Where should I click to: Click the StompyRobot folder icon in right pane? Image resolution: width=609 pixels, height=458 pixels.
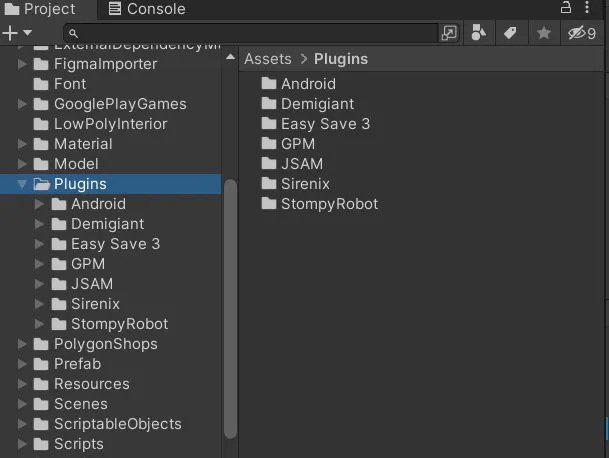click(269, 204)
